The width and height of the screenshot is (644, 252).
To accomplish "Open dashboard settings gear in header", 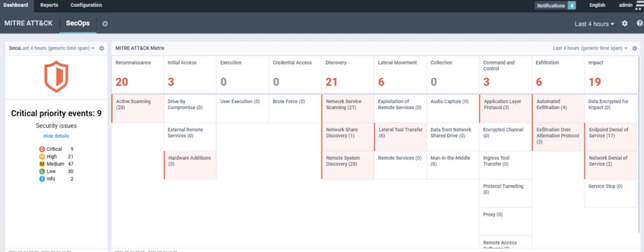I will pyautogui.click(x=625, y=24).
